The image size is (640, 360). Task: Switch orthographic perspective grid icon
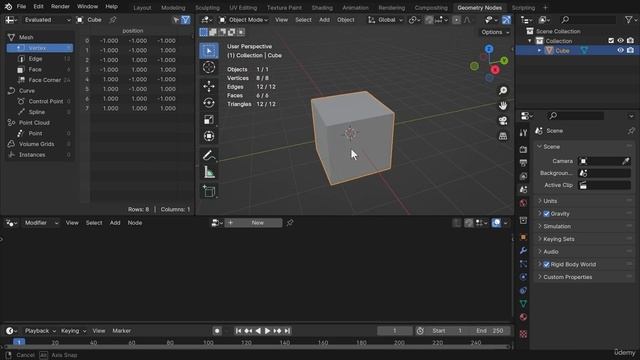503,136
